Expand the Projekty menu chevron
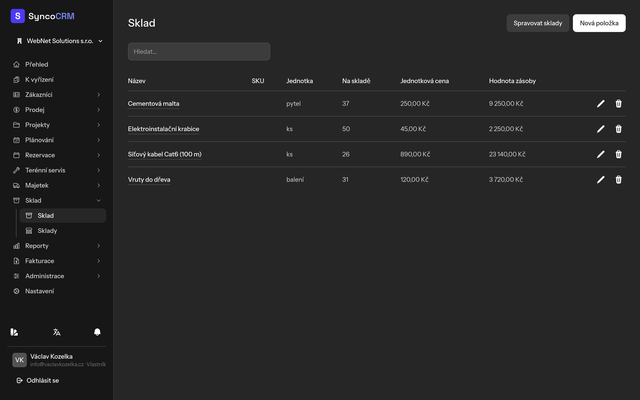 coord(98,125)
